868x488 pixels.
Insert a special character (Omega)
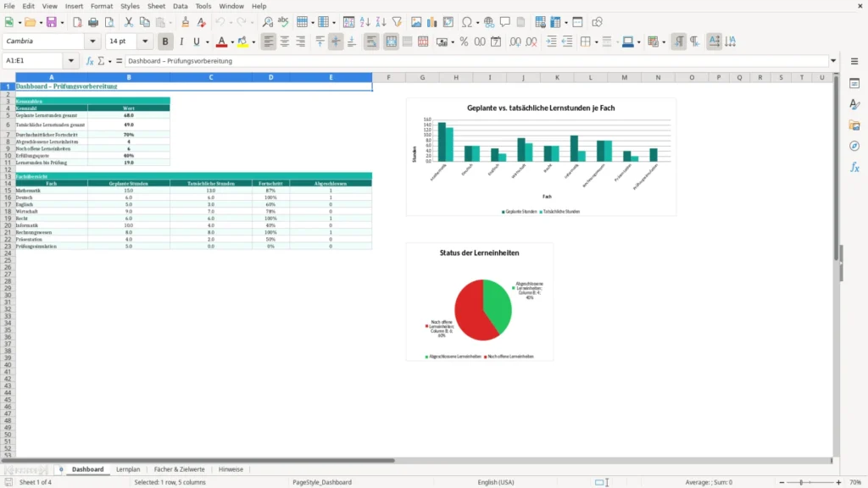pyautogui.click(x=467, y=22)
